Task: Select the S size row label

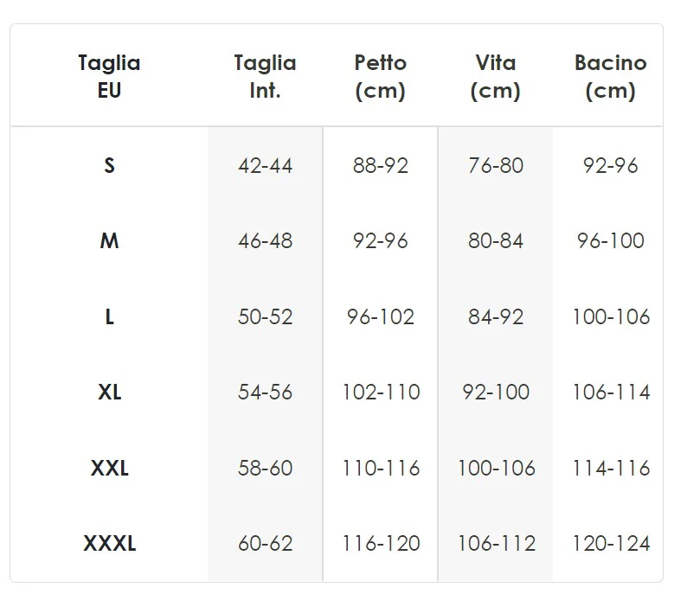Action: (109, 165)
